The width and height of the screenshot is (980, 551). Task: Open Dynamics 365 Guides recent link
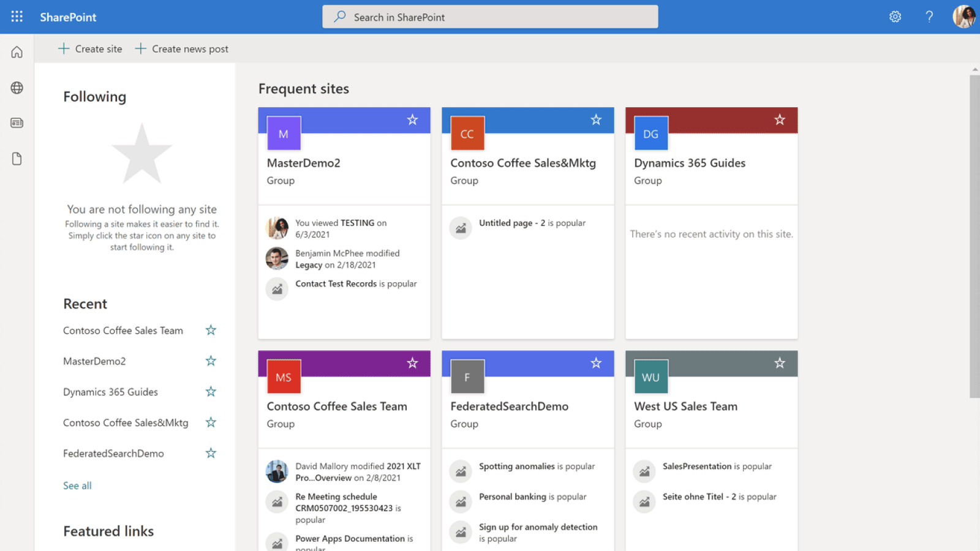[x=110, y=392]
